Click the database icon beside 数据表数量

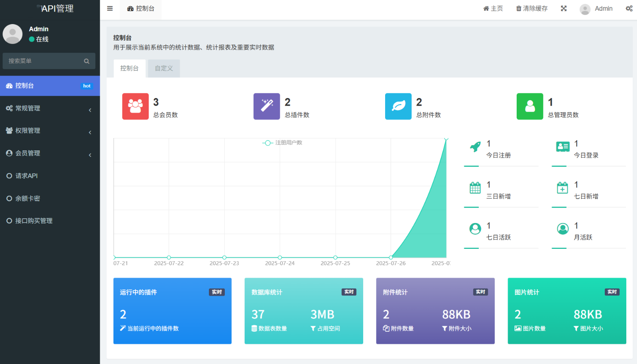point(254,328)
